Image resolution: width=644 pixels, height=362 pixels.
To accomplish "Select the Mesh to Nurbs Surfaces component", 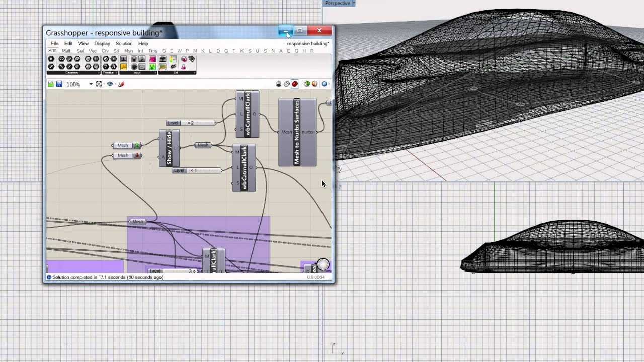I will coord(297,132).
